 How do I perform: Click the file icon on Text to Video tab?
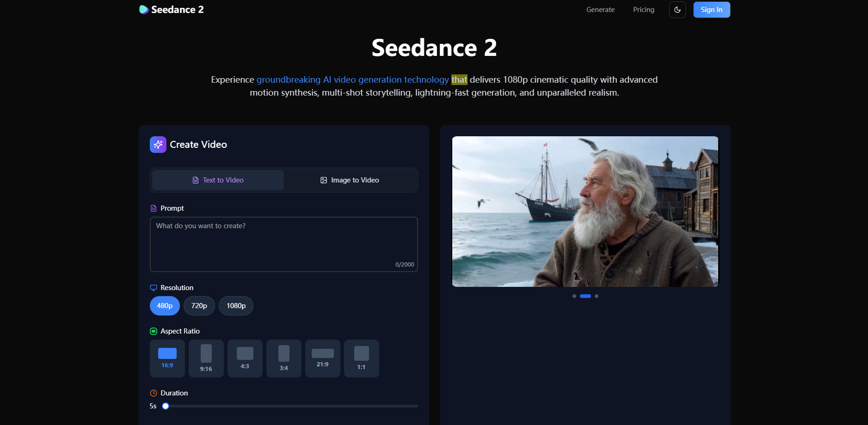click(195, 180)
